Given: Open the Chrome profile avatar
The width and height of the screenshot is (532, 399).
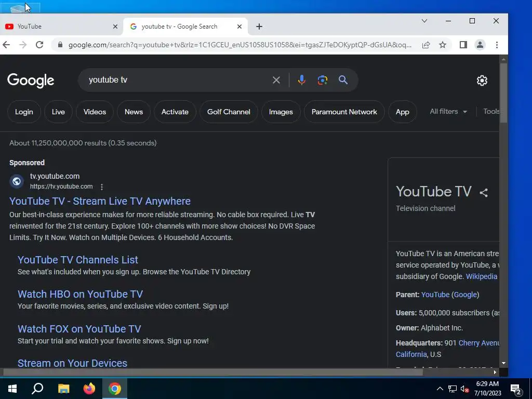Looking at the screenshot, I should tap(480, 45).
